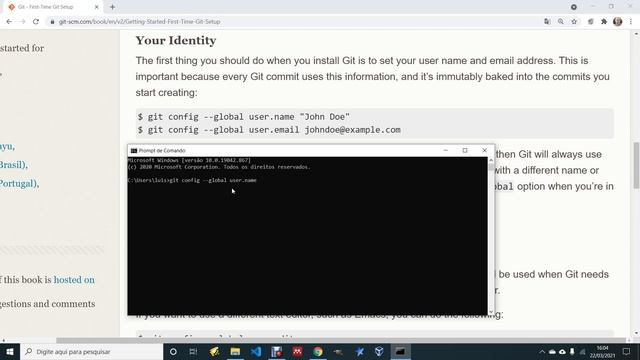The height and width of the screenshot is (360, 640).
Task: Open Cortana circle icon on taskbar
Action: (173, 351)
